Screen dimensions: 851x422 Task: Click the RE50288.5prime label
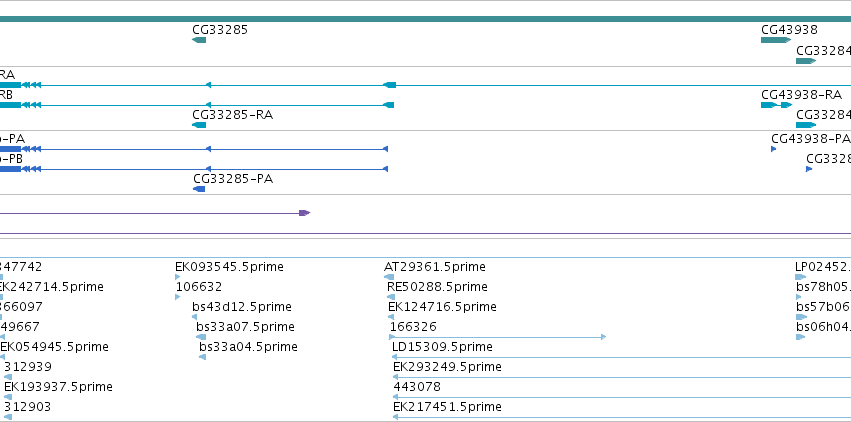pyautogui.click(x=437, y=286)
